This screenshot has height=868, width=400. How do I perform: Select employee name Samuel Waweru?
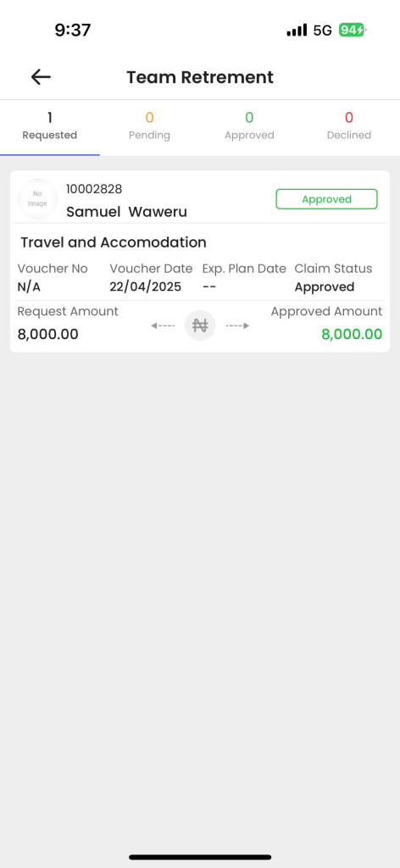pyautogui.click(x=126, y=211)
